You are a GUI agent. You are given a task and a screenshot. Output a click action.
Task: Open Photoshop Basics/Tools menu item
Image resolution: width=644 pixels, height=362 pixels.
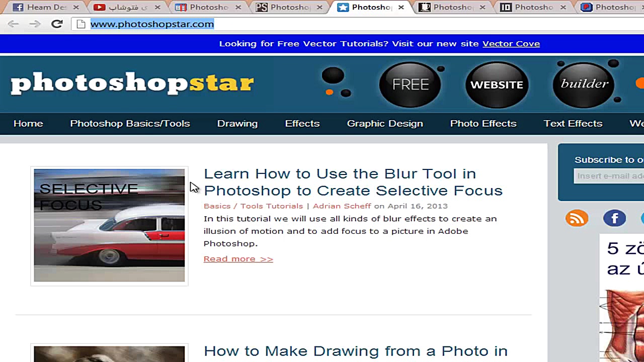[130, 124]
